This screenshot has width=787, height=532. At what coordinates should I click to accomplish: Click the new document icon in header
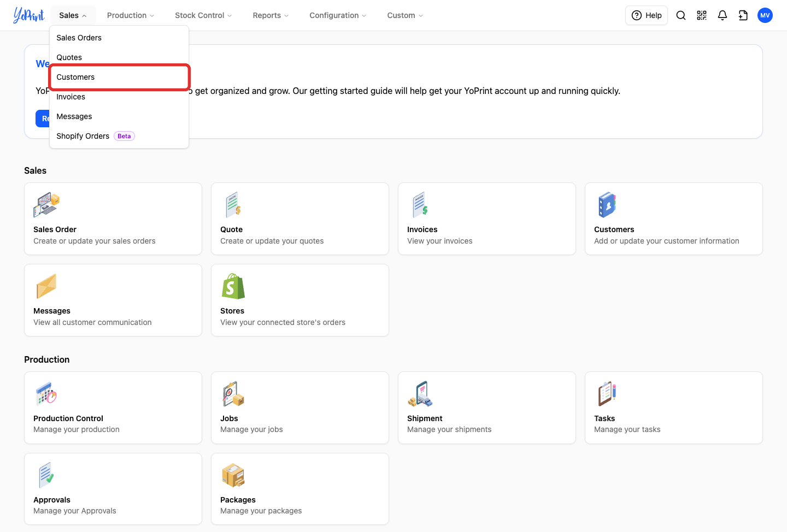[743, 15]
